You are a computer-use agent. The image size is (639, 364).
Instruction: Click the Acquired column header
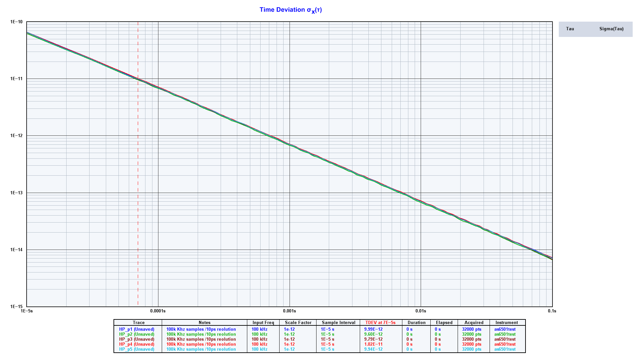tap(474, 322)
